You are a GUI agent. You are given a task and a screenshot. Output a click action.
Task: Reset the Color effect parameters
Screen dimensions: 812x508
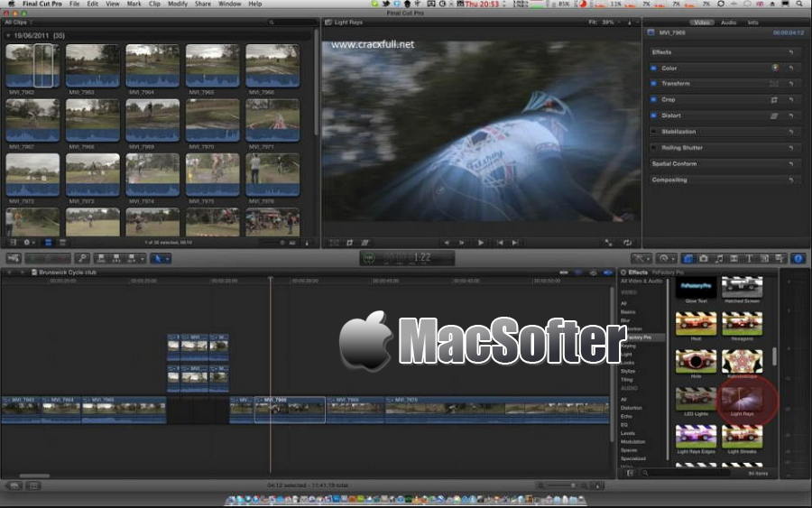click(x=790, y=69)
